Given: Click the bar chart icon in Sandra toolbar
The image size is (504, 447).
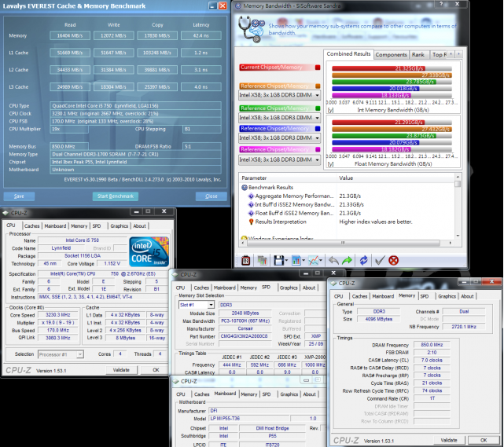Looking at the screenshot, I should pos(296,260).
